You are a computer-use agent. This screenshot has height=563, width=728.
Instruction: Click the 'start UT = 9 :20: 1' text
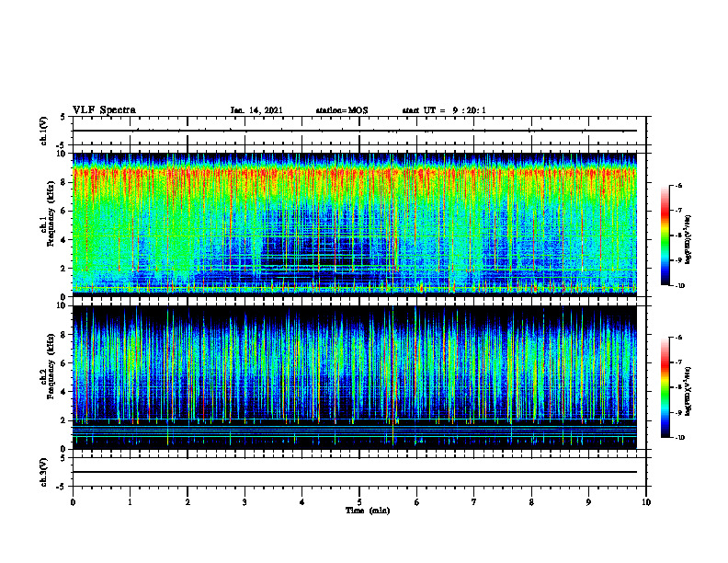click(x=444, y=110)
